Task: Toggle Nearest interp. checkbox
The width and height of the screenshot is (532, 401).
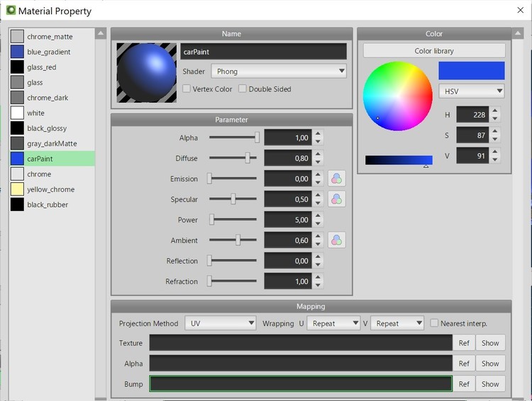Action: point(434,323)
